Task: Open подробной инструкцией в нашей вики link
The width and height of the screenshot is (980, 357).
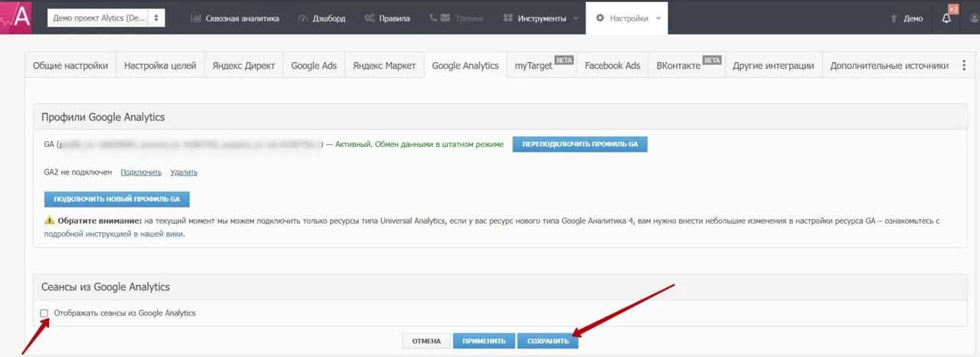Action: (113, 234)
